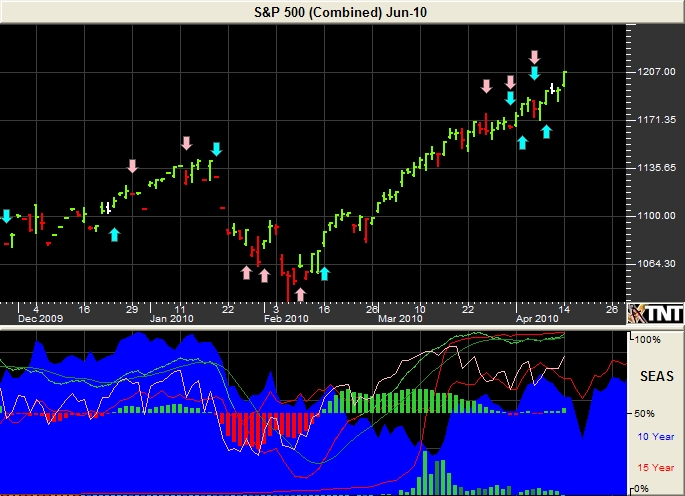Select the Mar 2010 date axis label
The width and height of the screenshot is (685, 496).
coord(400,319)
